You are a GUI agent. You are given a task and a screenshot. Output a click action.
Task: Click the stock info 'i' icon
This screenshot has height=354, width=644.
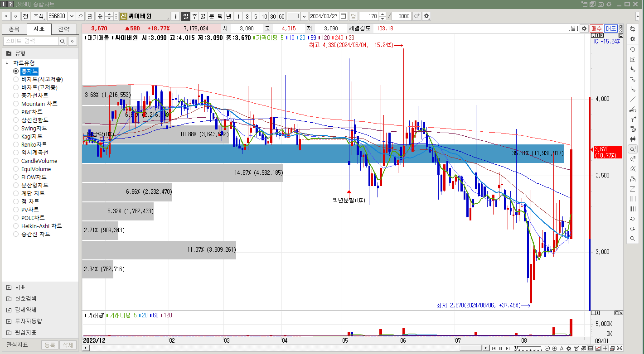176,16
